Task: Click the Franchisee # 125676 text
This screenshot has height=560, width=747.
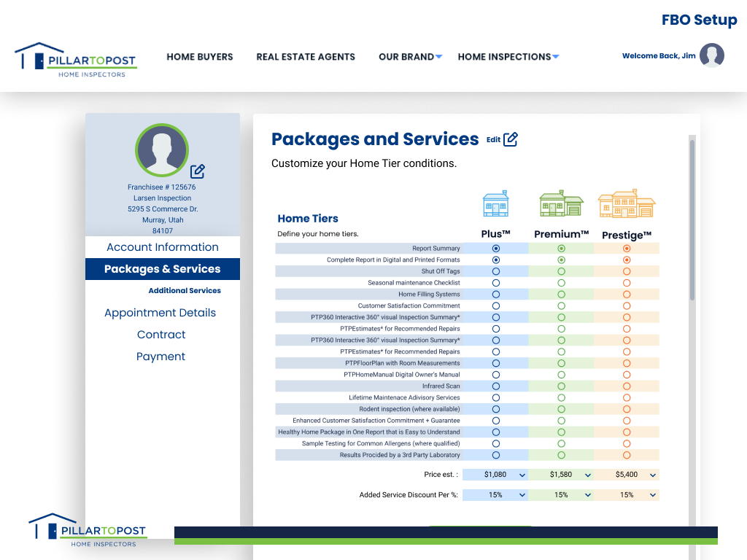Action: coord(161,187)
